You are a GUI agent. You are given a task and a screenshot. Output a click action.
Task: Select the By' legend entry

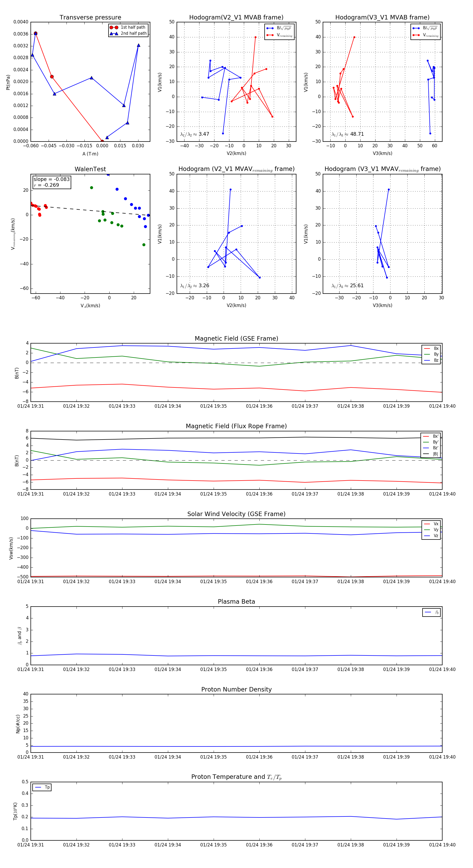tap(431, 442)
